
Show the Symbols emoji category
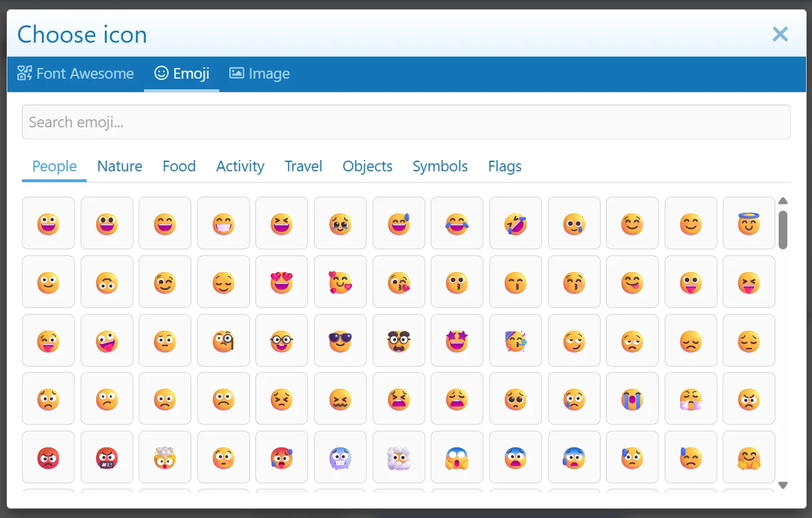pyautogui.click(x=440, y=166)
